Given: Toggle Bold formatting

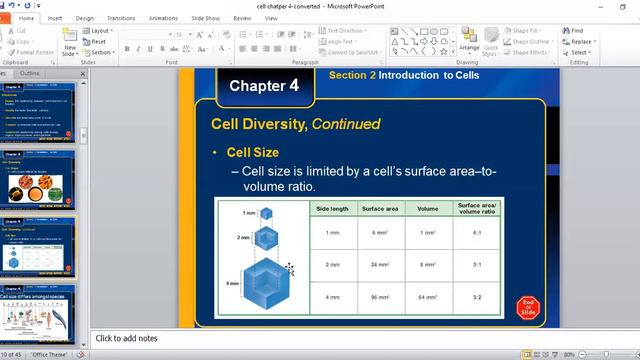Looking at the screenshot, I should click(x=127, y=49).
